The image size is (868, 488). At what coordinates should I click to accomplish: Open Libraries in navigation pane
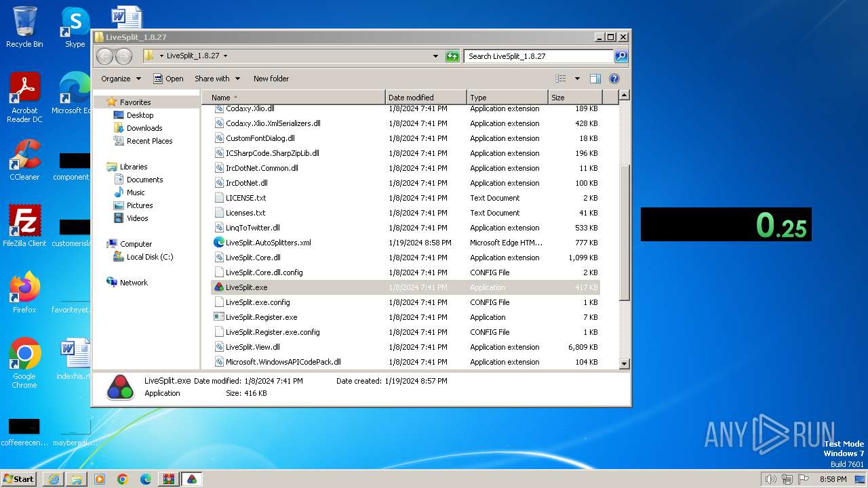tap(134, 167)
